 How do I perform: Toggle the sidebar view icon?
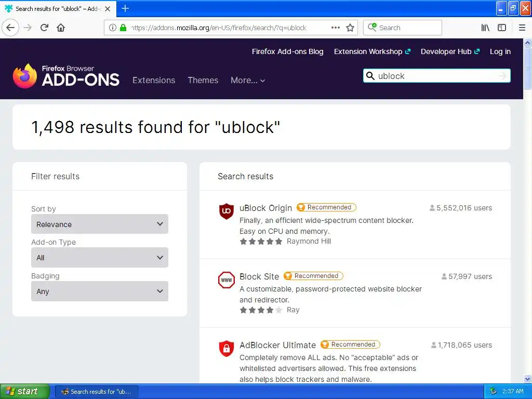point(502,28)
